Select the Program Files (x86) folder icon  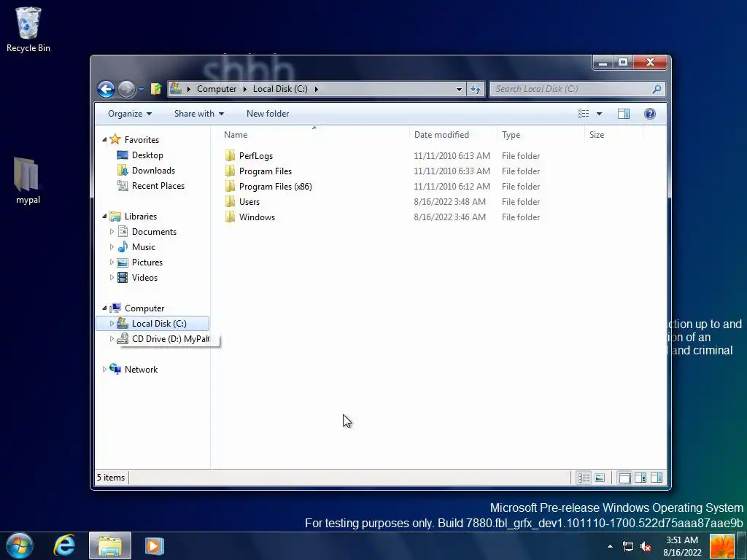coord(230,186)
